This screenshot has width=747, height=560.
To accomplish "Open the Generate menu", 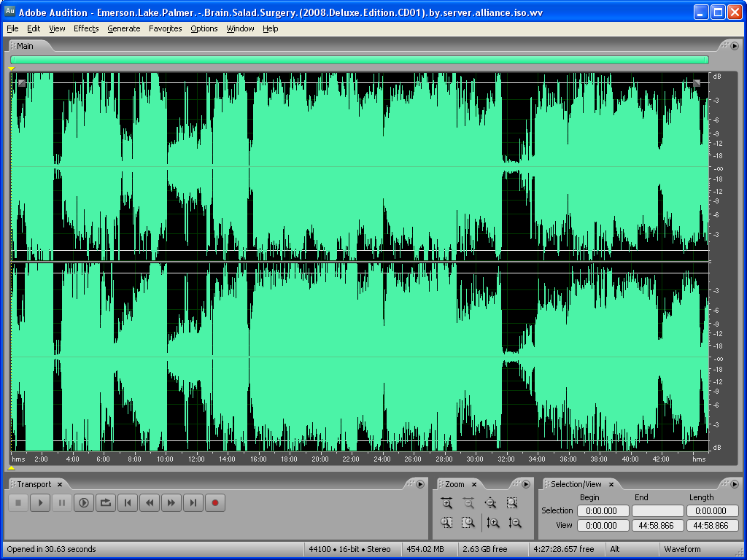I will (124, 28).
